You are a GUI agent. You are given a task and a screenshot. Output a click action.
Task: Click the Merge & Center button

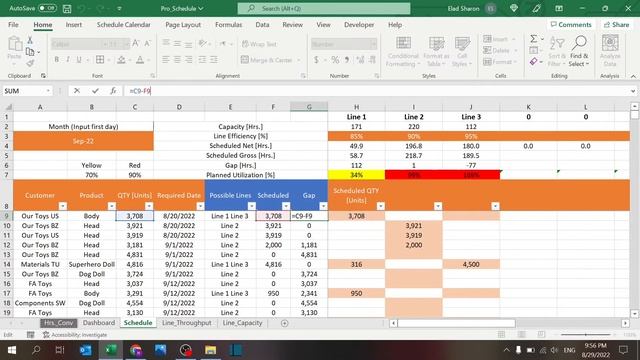click(267, 60)
